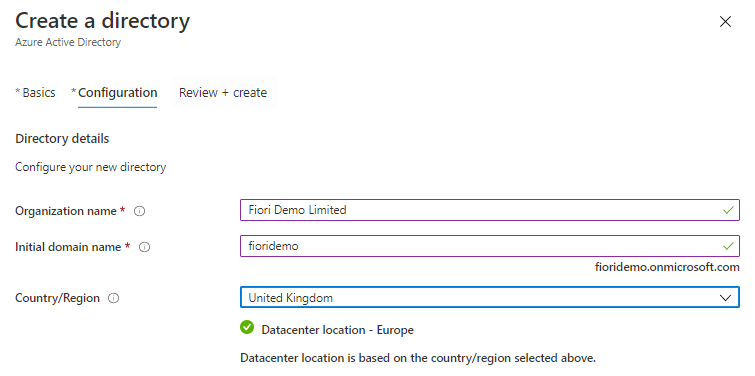The height and width of the screenshot is (376, 755).
Task: Click into Organization name field Fiori Demo Limited
Action: [x=490, y=210]
